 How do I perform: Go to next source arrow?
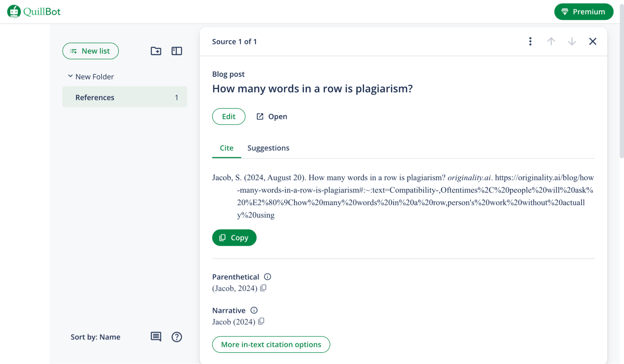pyautogui.click(x=572, y=41)
